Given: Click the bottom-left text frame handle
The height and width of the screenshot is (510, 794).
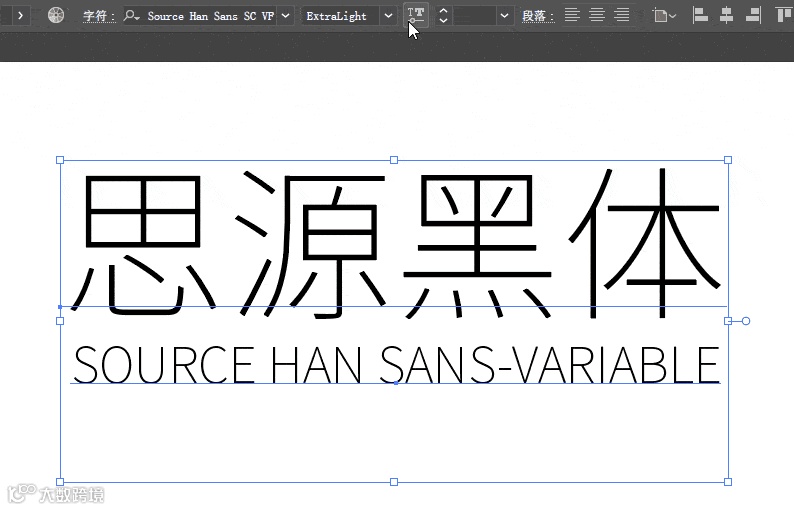Looking at the screenshot, I should 60,482.
